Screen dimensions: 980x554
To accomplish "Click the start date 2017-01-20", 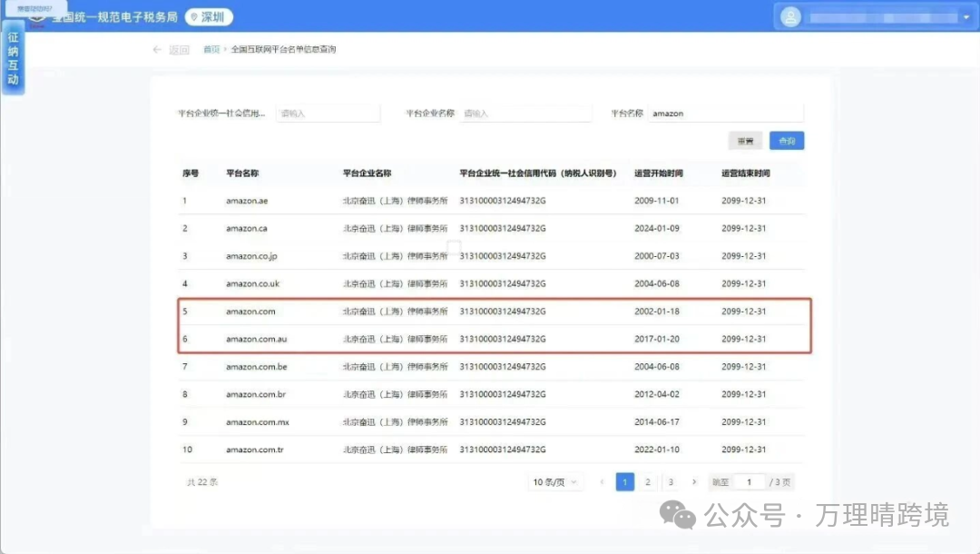I will click(x=656, y=339).
